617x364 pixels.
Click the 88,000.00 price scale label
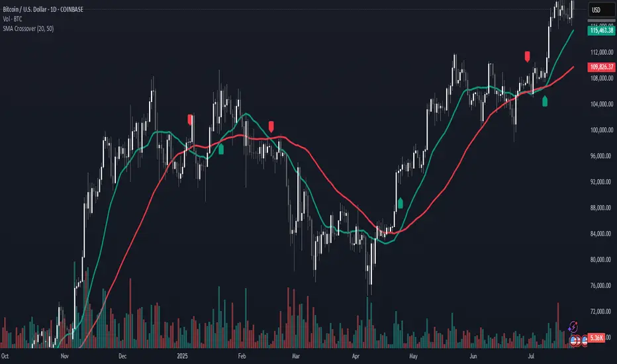[x=602, y=208]
